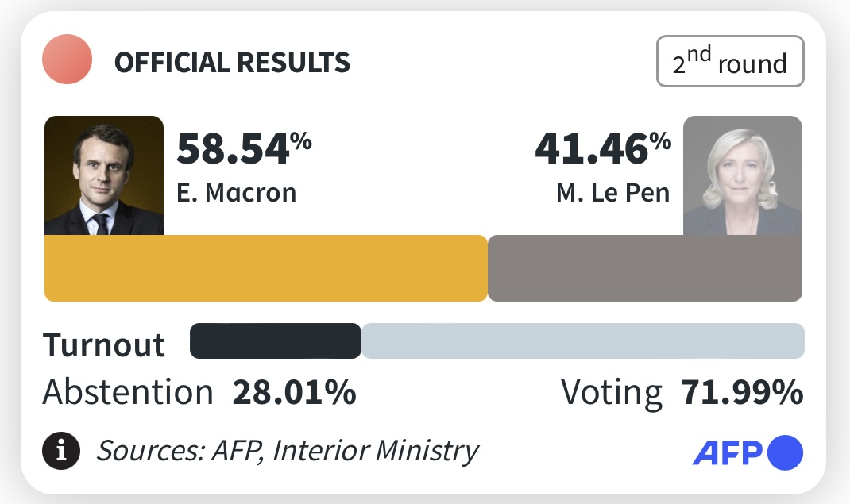Click the Turnout label

[x=104, y=345]
